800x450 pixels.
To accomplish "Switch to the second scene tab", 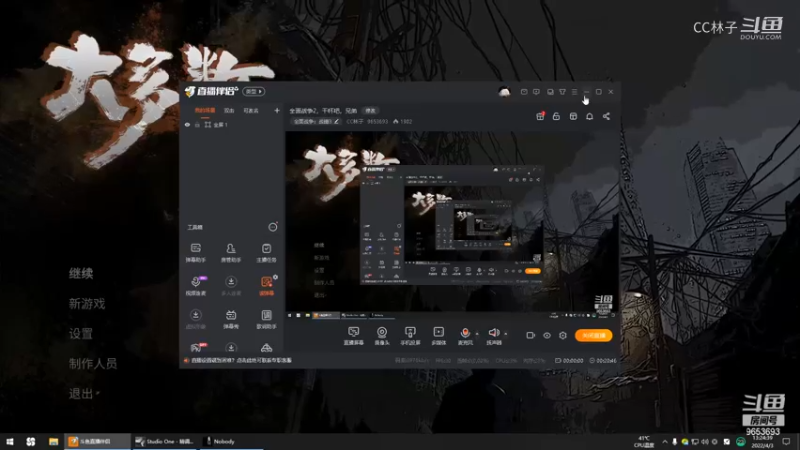I will click(229, 110).
